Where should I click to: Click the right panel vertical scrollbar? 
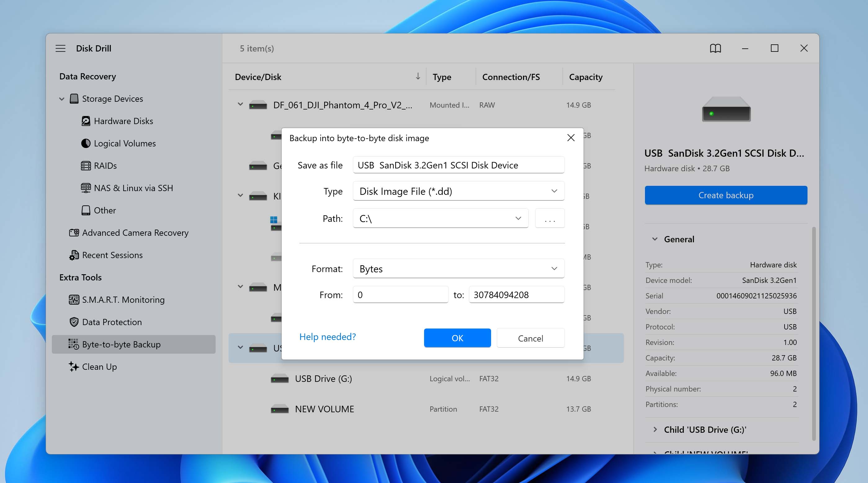(814, 334)
